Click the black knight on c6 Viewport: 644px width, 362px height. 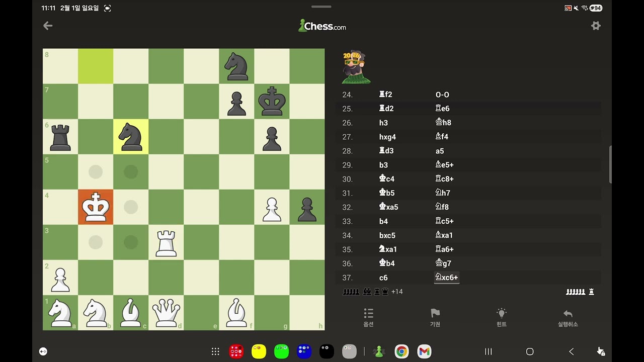[131, 136]
